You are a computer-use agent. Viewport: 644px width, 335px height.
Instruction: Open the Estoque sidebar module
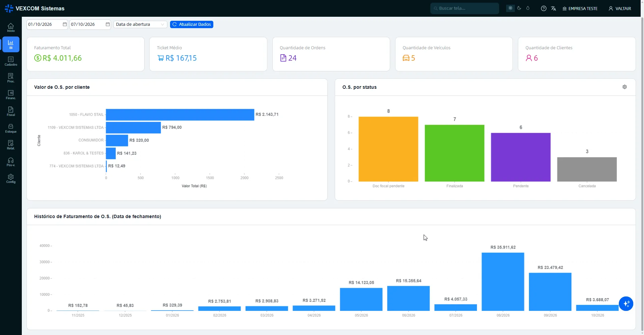(x=11, y=128)
